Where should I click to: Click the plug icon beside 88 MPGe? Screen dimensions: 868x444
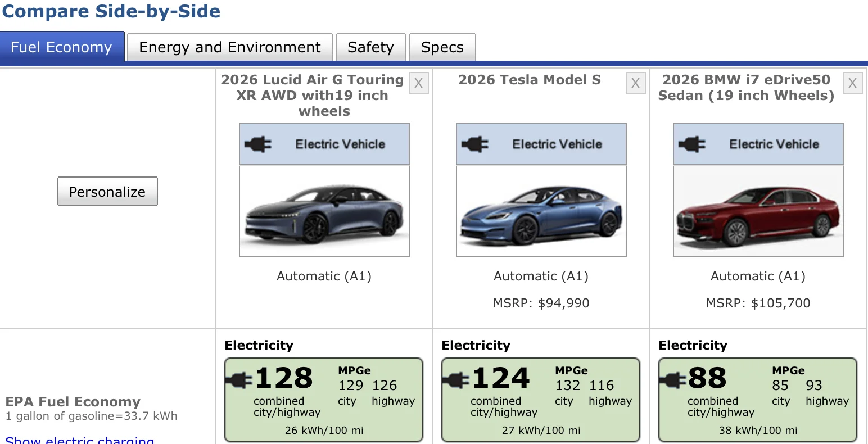[673, 380]
